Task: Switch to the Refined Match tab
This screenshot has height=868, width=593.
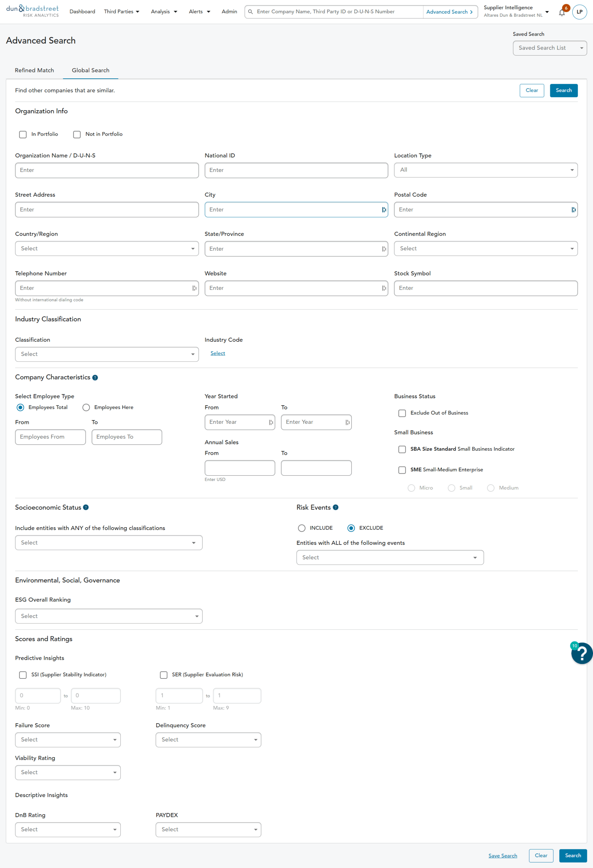Action: tap(34, 70)
